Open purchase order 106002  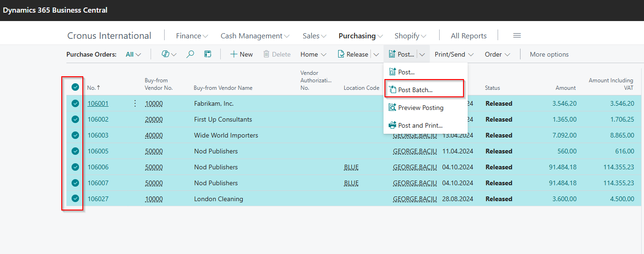[98, 119]
